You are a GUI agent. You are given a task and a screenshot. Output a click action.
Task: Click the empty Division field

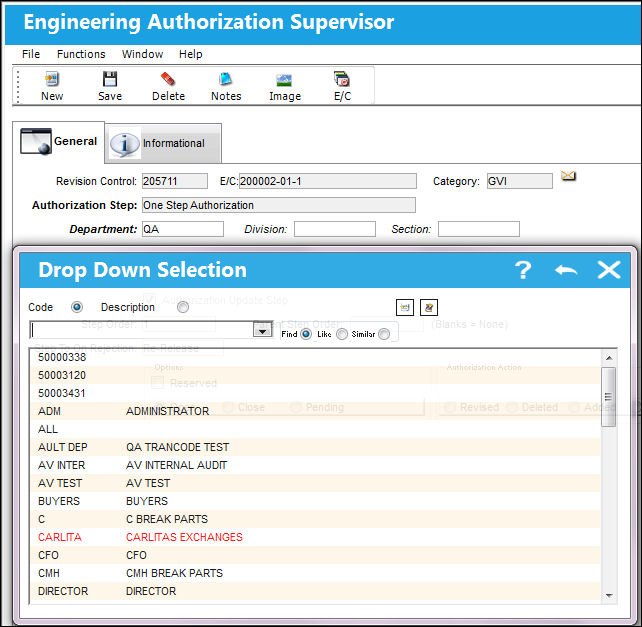coord(335,229)
